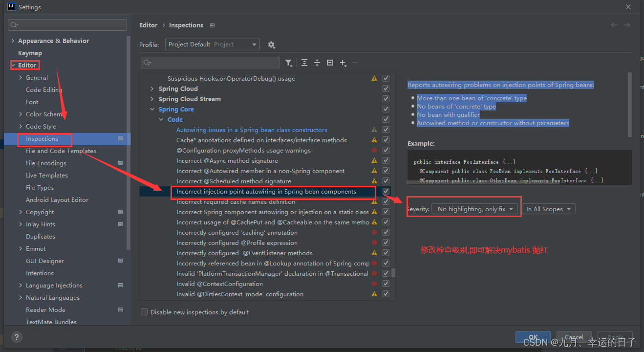The image size is (644, 352).
Task: Click the settings sidebar vertical scrollbar
Action: (x=129, y=142)
